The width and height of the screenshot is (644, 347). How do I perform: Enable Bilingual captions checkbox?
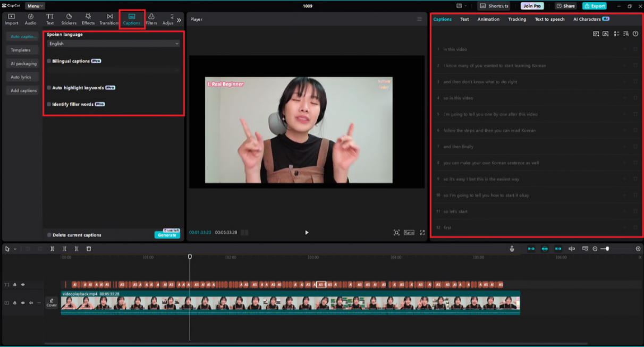coord(49,61)
